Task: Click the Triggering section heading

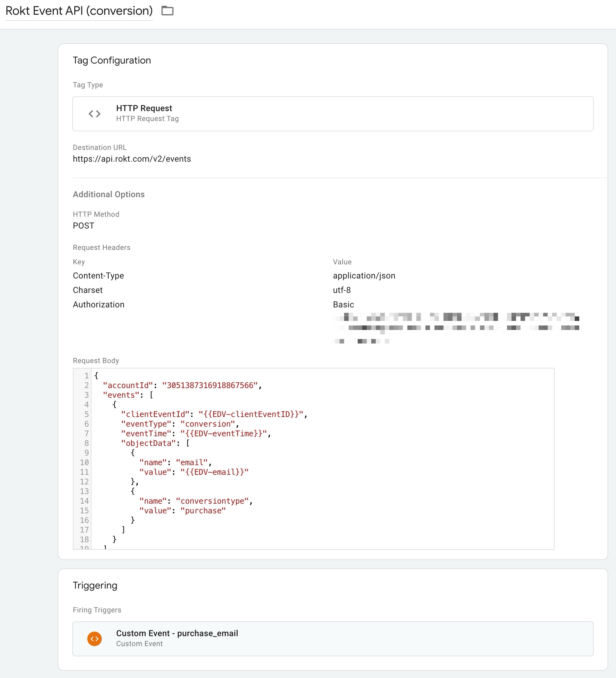Action: point(95,585)
